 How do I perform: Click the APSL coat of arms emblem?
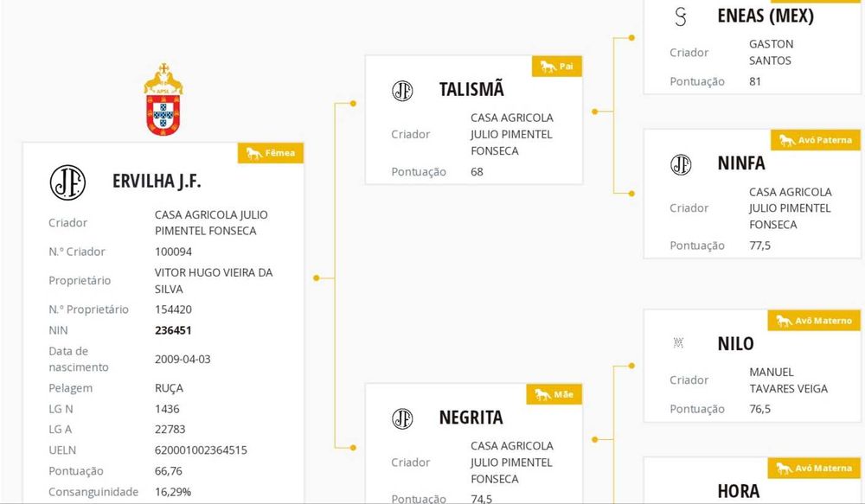[x=163, y=100]
